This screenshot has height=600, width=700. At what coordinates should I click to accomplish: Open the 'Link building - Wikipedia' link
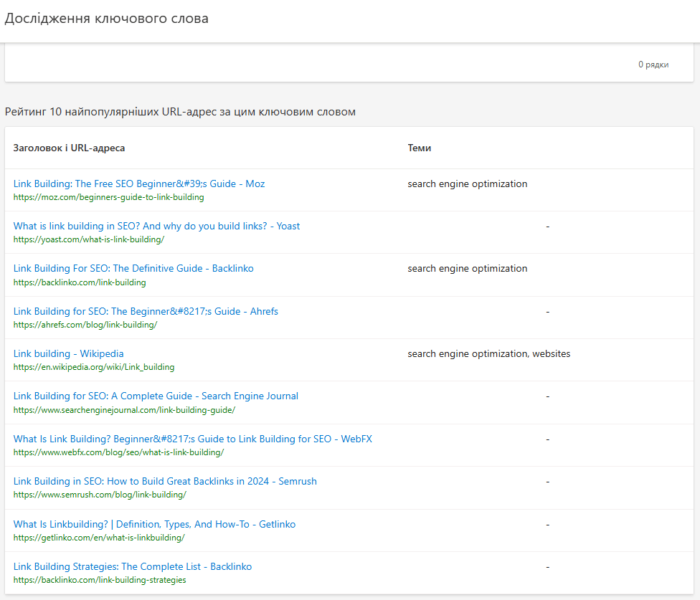pyautogui.click(x=69, y=353)
